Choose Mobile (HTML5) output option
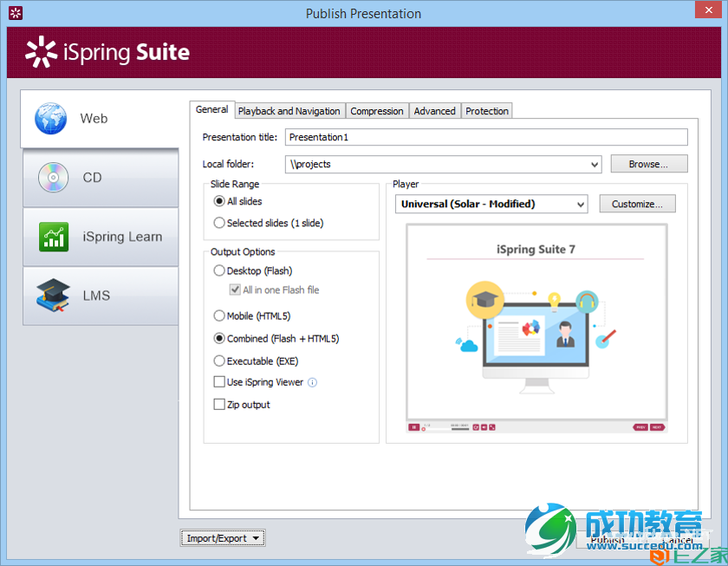The image size is (728, 566). pyautogui.click(x=252, y=316)
